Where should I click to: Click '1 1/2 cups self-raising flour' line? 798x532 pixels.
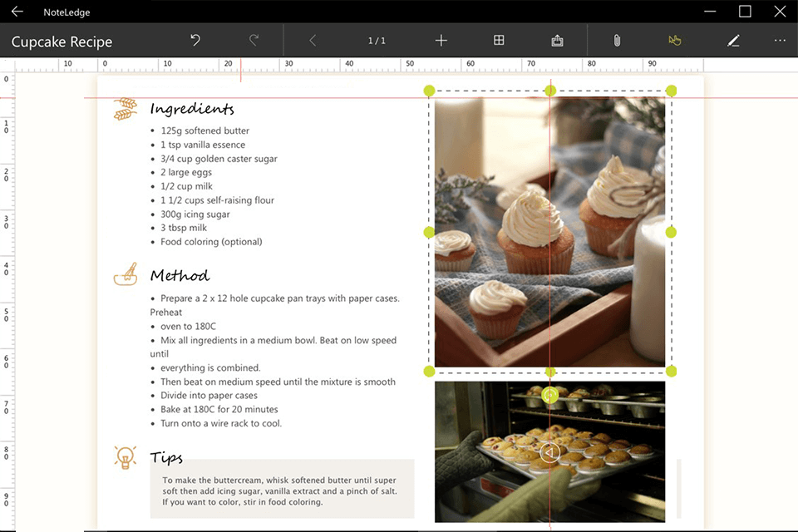[217, 200]
